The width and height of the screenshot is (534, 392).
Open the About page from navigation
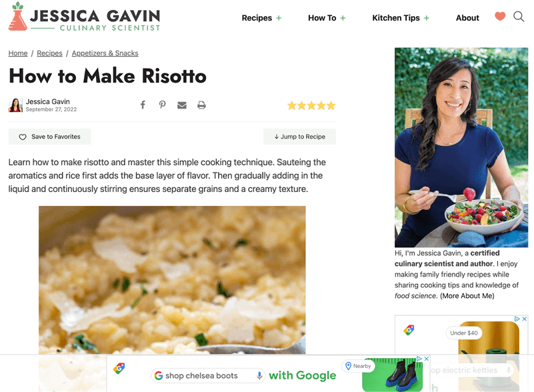click(x=467, y=18)
